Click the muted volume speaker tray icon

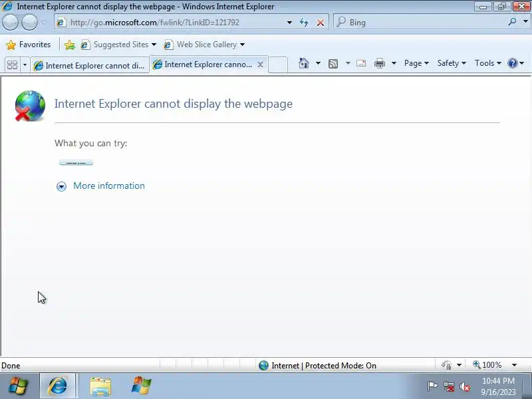coord(464,386)
